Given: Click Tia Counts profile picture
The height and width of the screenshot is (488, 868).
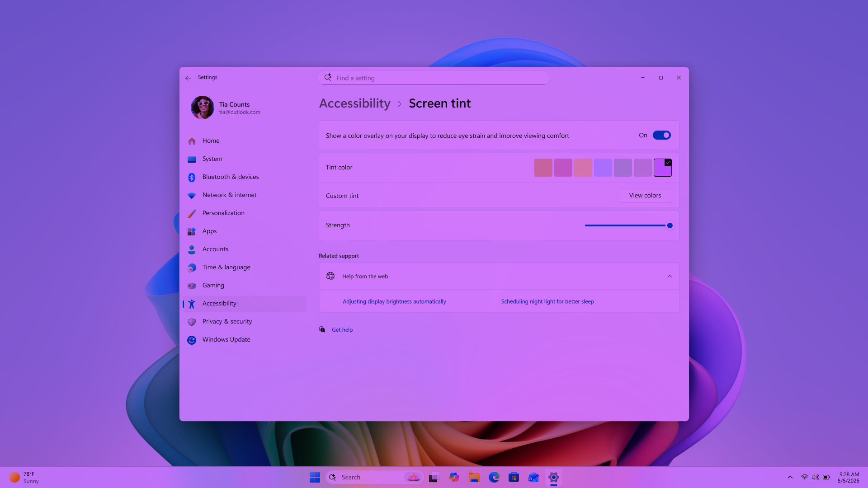Looking at the screenshot, I should tap(203, 108).
